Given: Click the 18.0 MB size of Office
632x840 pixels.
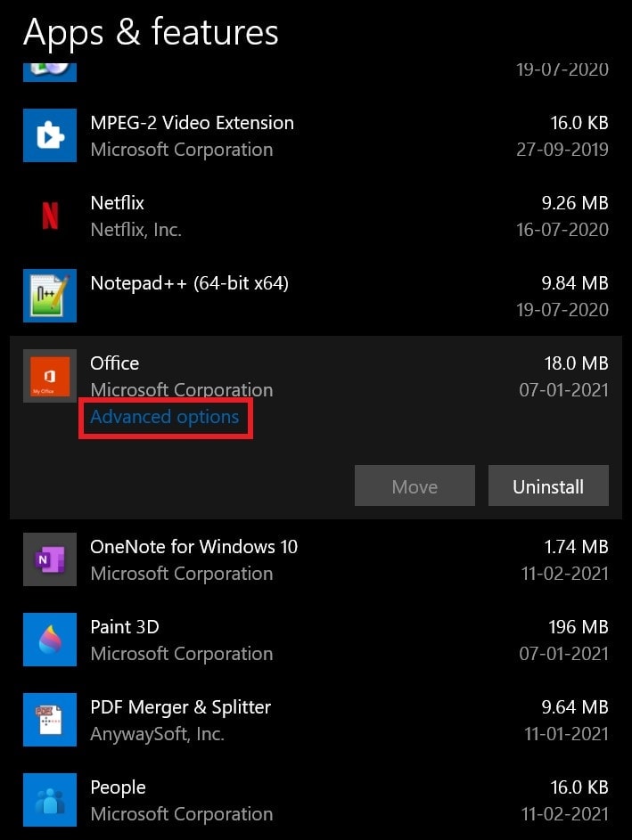Looking at the screenshot, I should coord(576,363).
